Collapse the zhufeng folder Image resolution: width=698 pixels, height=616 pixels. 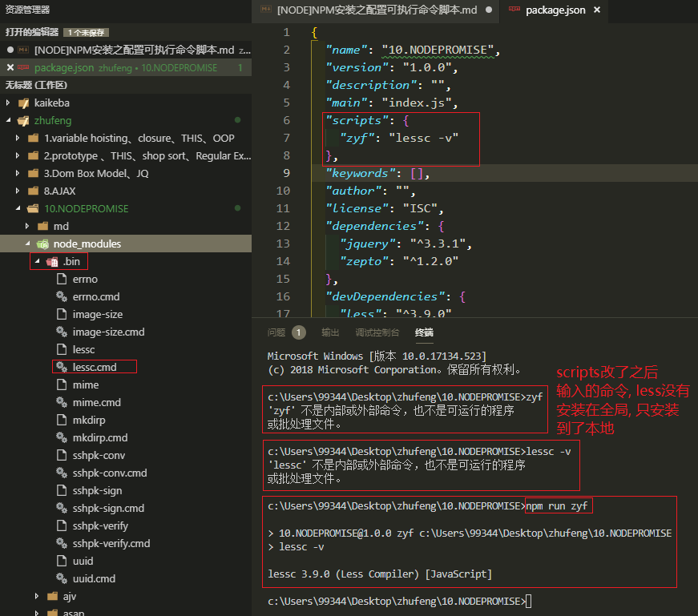pos(9,120)
